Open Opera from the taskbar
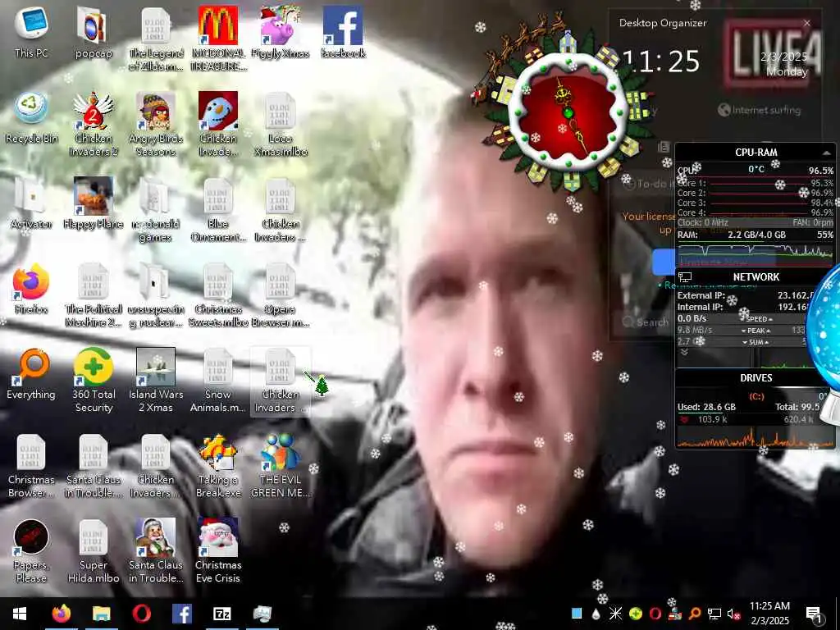Screen dimensions: 840x630 141,614
